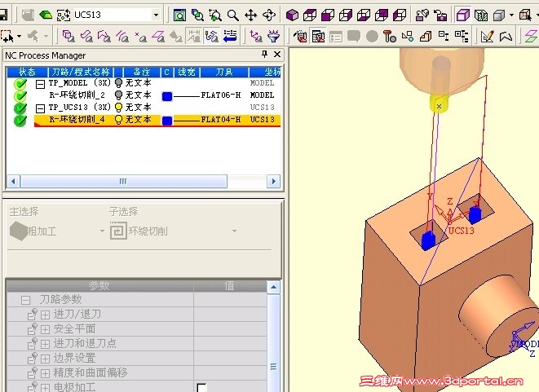Open the 主选择 粗加工 dropdown

click(102, 231)
